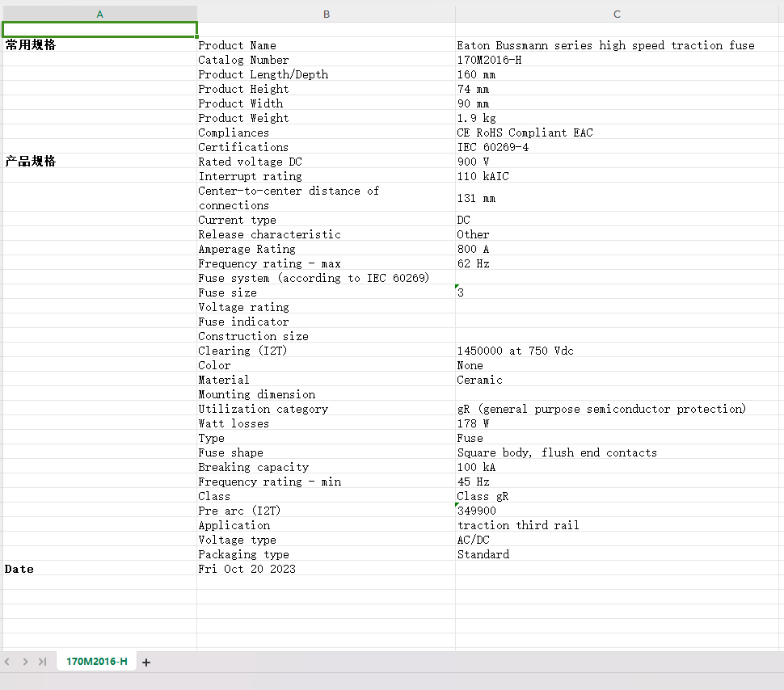The height and width of the screenshot is (690, 784).
Task: Select the Fuse size cell
Action: point(326,292)
